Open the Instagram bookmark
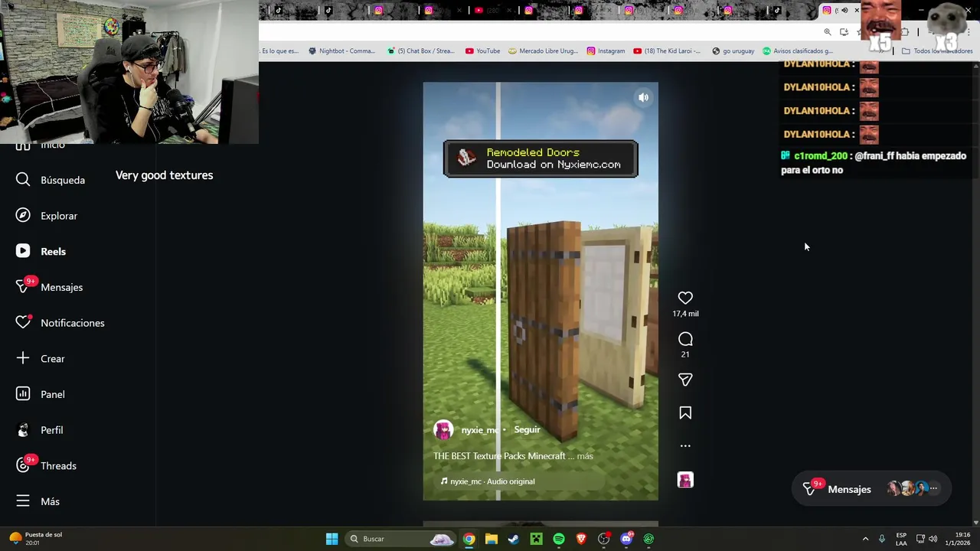The height and width of the screenshot is (551, 980). tap(606, 51)
